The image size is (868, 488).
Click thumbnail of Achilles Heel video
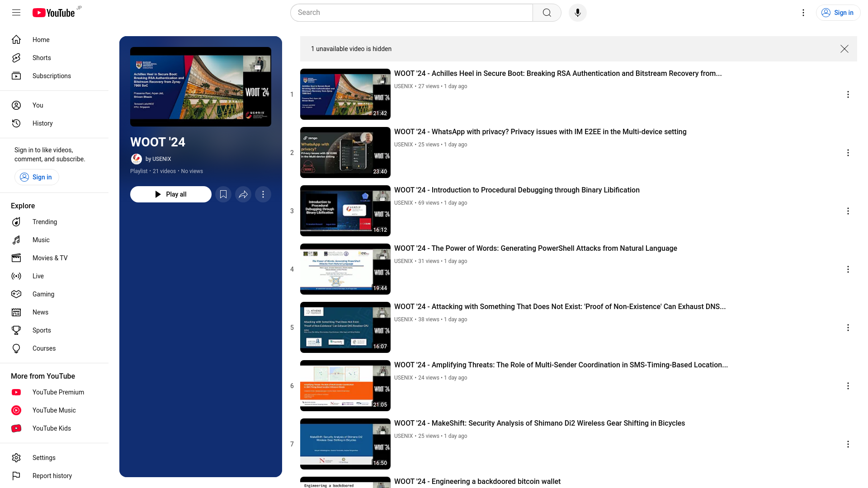click(345, 94)
